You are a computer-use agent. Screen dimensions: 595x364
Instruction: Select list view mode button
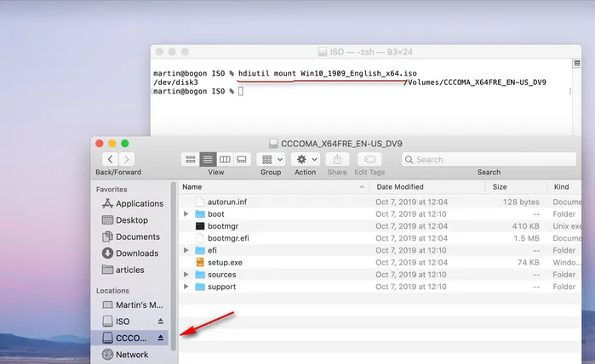pyautogui.click(x=208, y=159)
